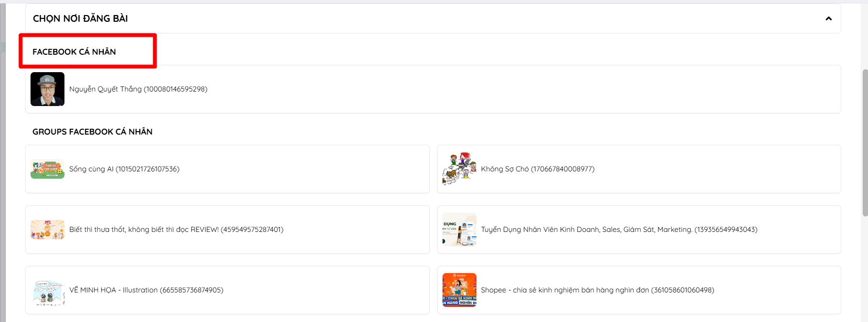Click the vertical scrollbar on the right
This screenshot has height=322, width=868.
coord(865,143)
